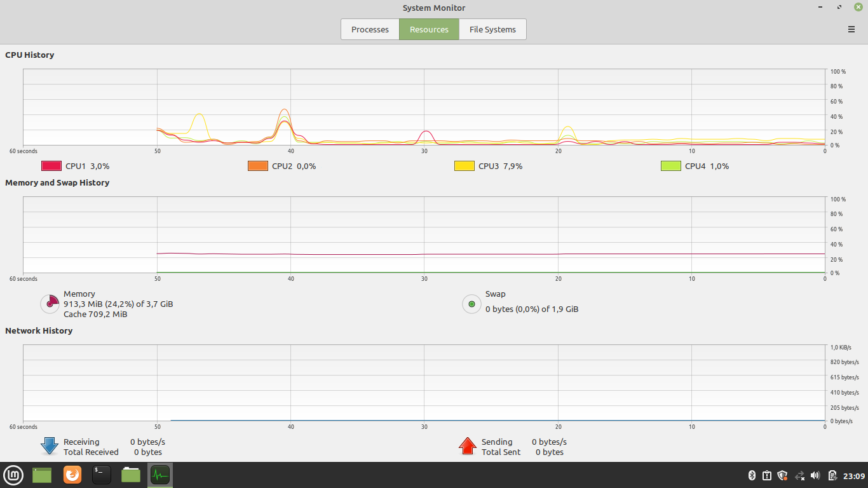This screenshot has height=488, width=868.
Task: Click the Memory and Swap History heading
Action: click(x=57, y=183)
